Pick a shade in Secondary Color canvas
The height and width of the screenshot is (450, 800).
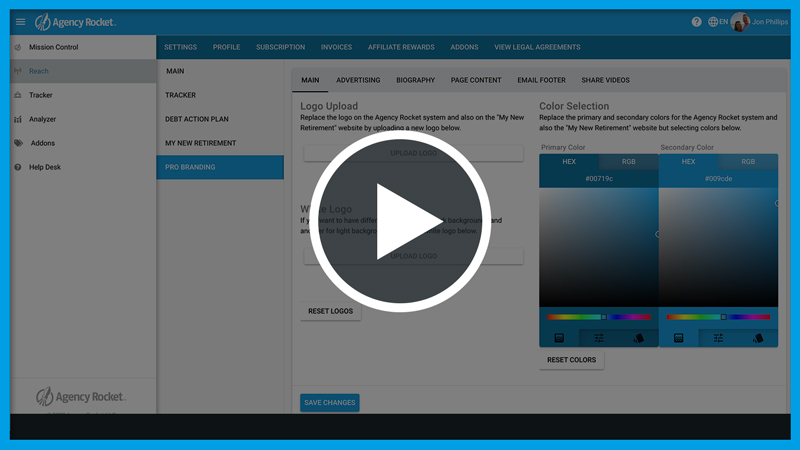718,247
